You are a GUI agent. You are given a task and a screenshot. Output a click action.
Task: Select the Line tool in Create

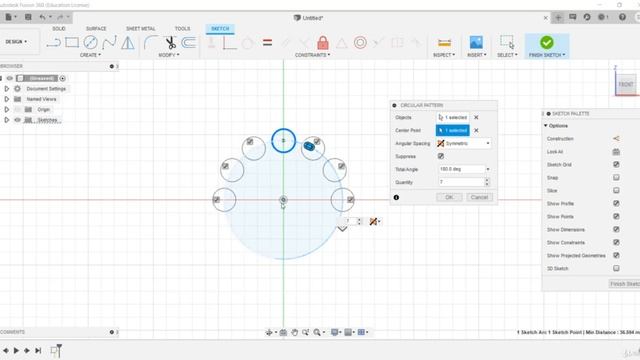(x=53, y=42)
